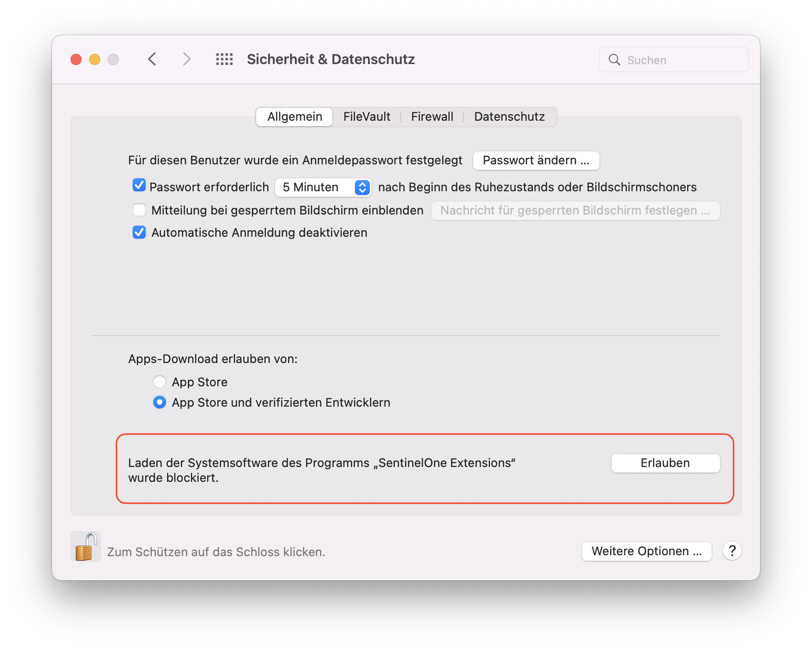Click Erlauben to allow SentinelOne Extensions
This screenshot has width=812, height=649.
point(665,463)
